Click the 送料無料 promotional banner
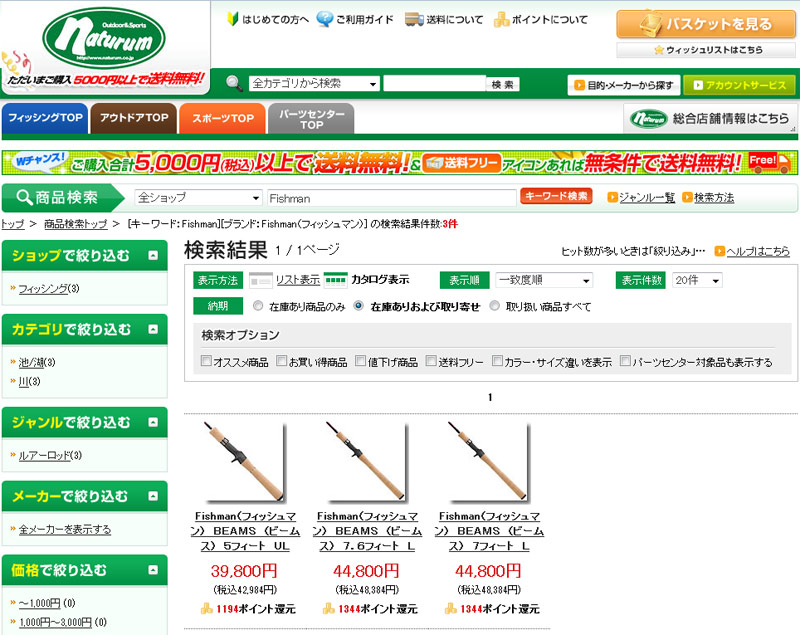 (x=400, y=163)
